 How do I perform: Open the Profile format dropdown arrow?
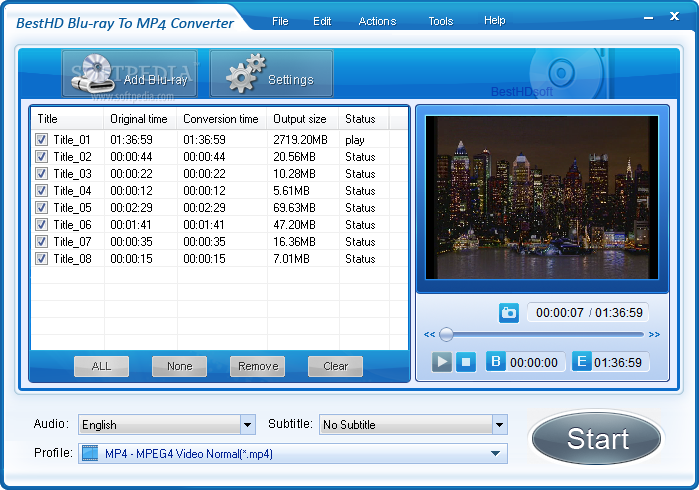(495, 453)
